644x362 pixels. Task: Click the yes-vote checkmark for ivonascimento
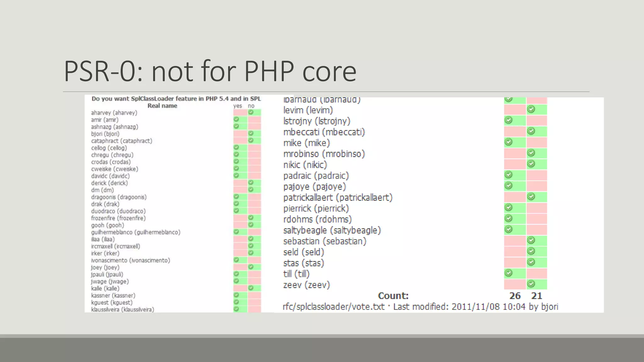click(x=236, y=260)
